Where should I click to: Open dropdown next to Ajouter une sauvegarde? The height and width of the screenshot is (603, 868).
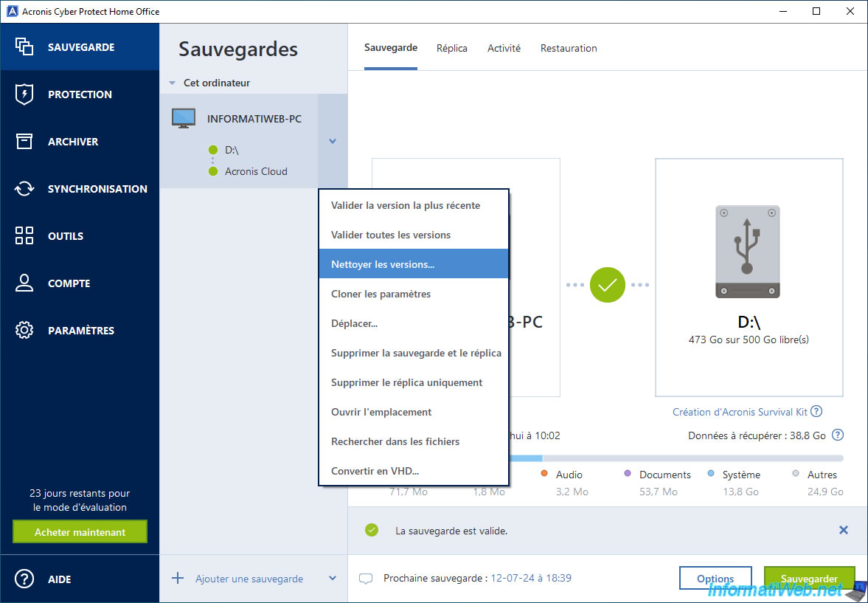[x=333, y=579]
